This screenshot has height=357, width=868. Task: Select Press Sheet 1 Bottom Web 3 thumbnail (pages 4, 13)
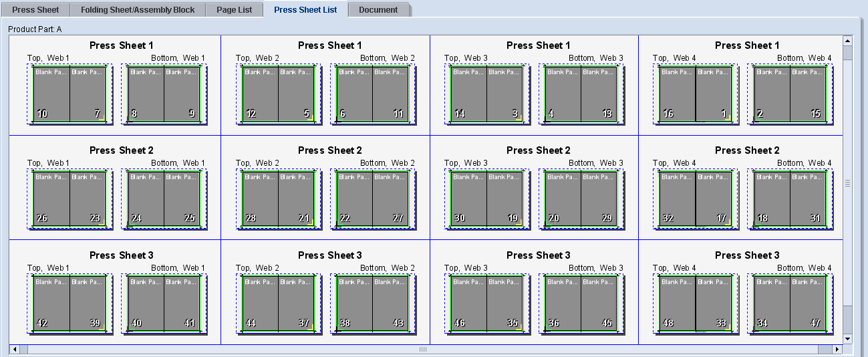pos(581,94)
